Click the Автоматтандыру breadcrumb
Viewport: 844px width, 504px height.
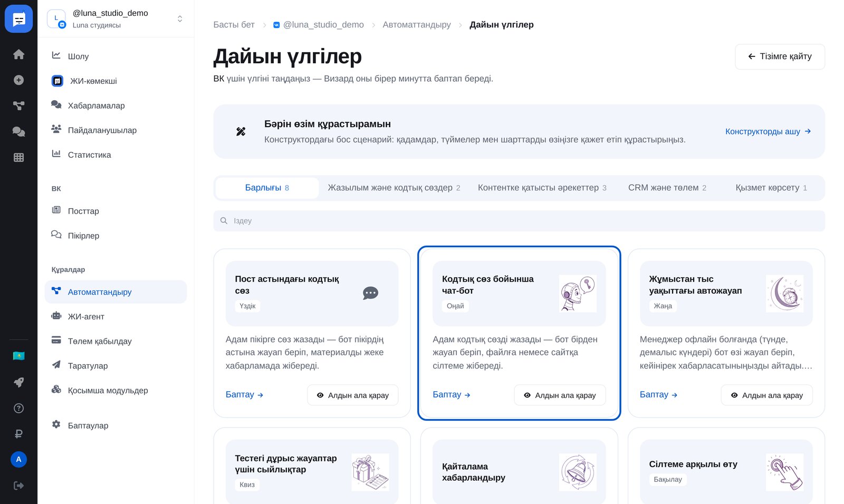pyautogui.click(x=417, y=25)
